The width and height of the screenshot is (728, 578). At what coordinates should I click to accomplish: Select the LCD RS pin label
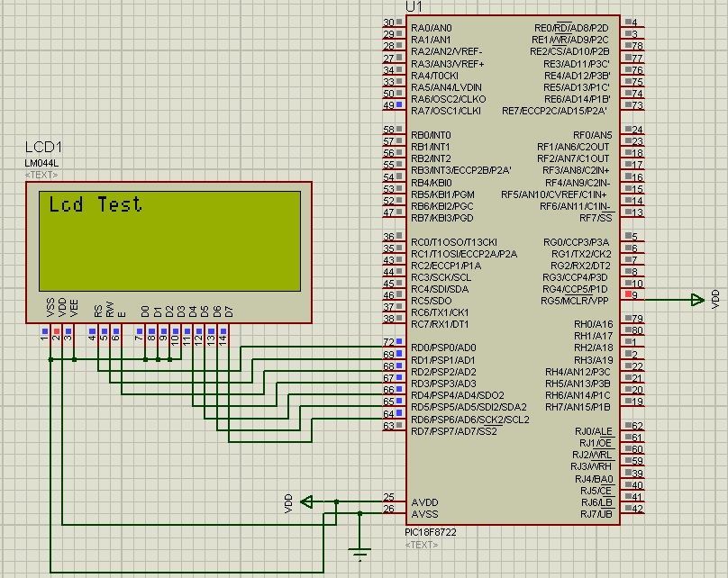(x=98, y=311)
